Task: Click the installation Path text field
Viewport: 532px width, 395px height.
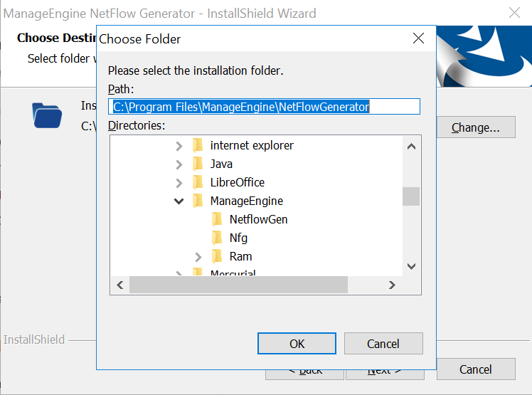Action: tap(264, 107)
